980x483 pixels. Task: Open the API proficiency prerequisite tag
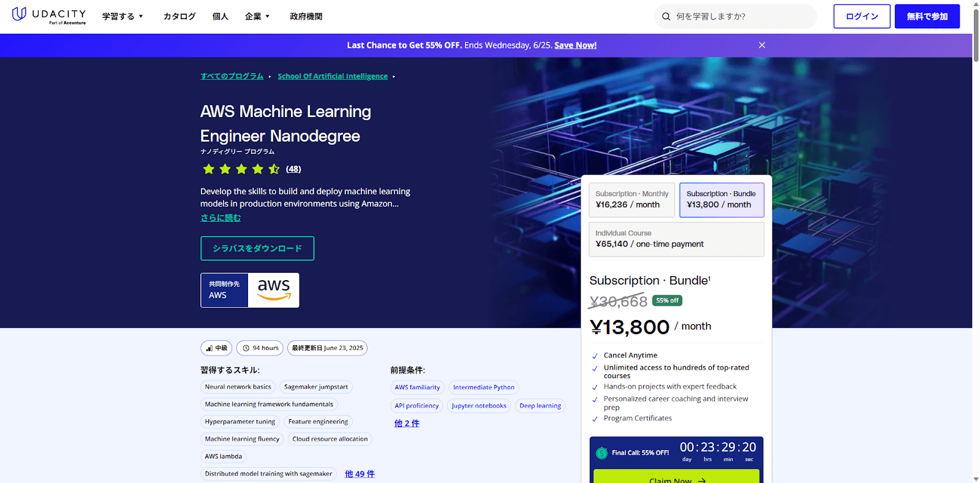pyautogui.click(x=417, y=406)
